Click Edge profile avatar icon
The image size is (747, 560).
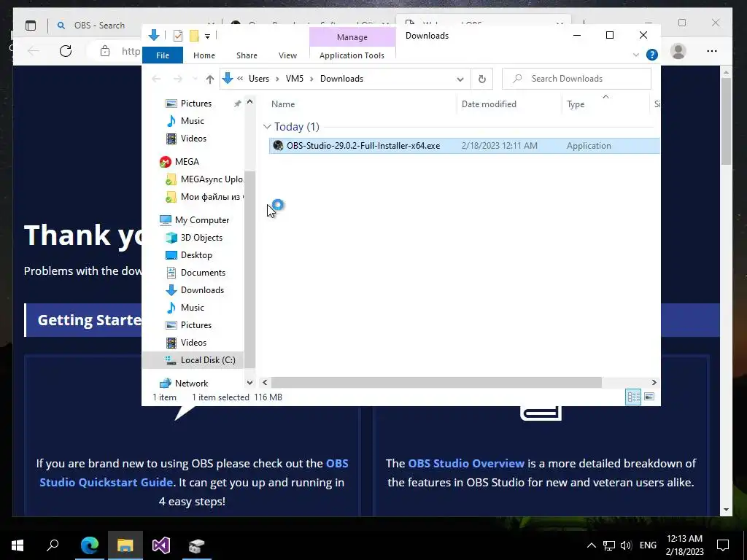(x=678, y=51)
